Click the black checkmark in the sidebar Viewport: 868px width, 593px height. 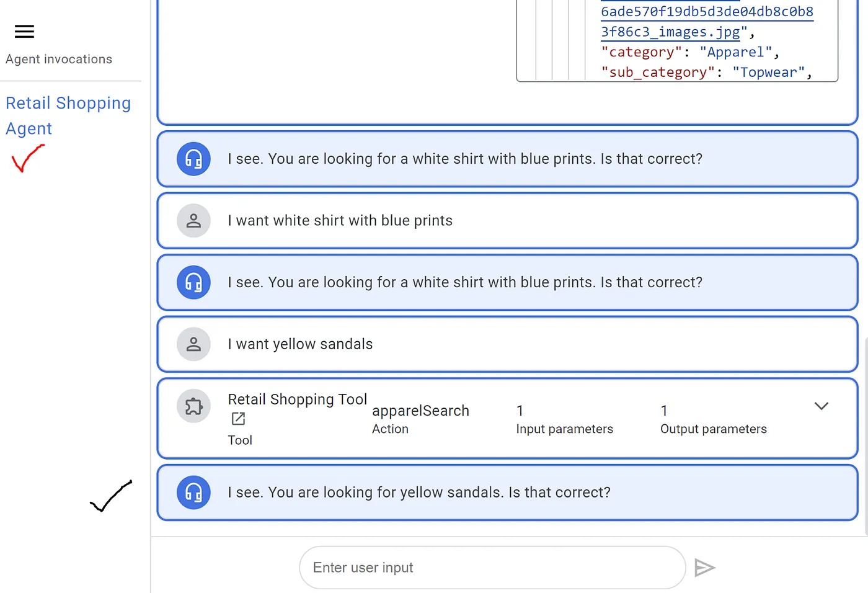(x=111, y=496)
